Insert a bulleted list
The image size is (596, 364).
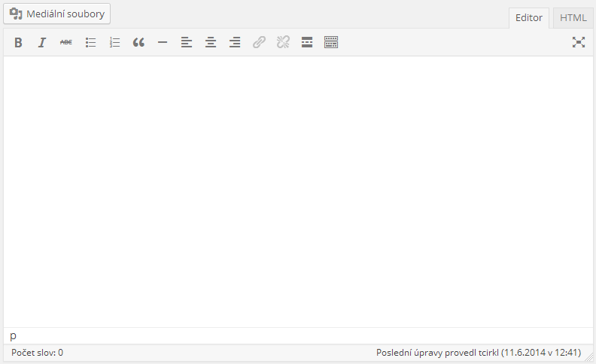90,42
